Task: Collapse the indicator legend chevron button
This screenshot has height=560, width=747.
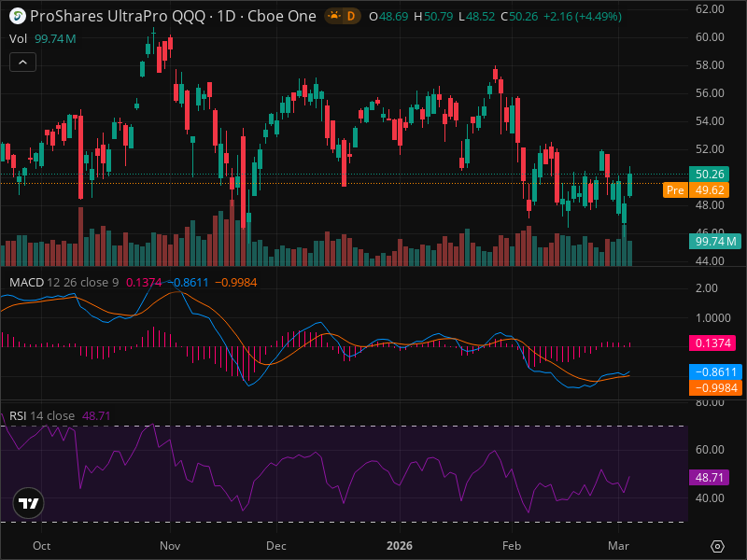Action: click(x=22, y=62)
